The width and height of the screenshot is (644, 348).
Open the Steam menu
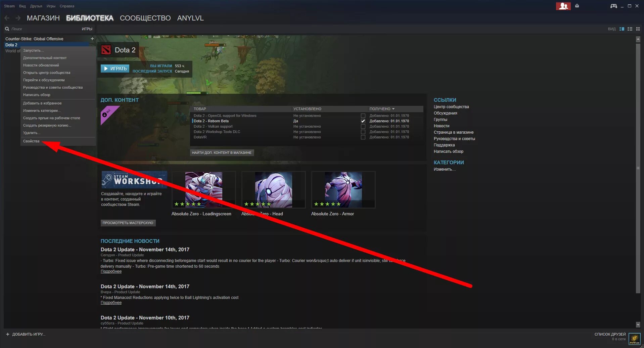coord(9,6)
